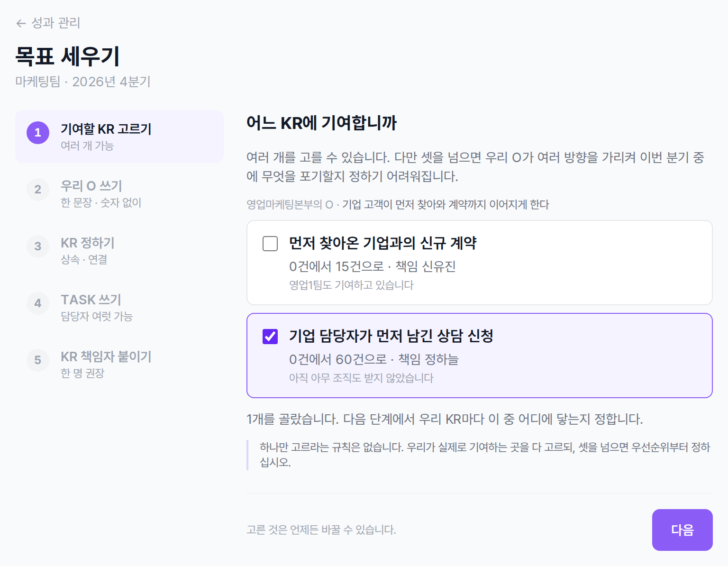Click the 아직 아무 조직도 받지 않았습니다 note

361,378
